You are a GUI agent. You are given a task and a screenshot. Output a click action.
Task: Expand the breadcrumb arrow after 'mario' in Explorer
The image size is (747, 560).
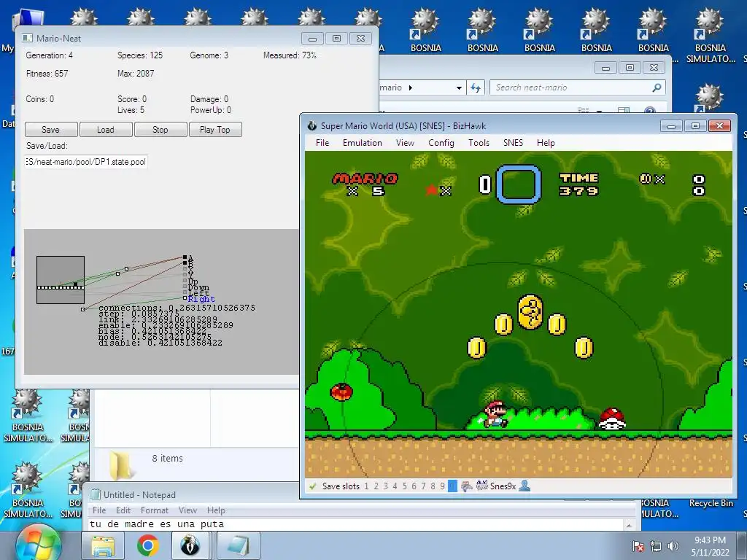(x=411, y=87)
